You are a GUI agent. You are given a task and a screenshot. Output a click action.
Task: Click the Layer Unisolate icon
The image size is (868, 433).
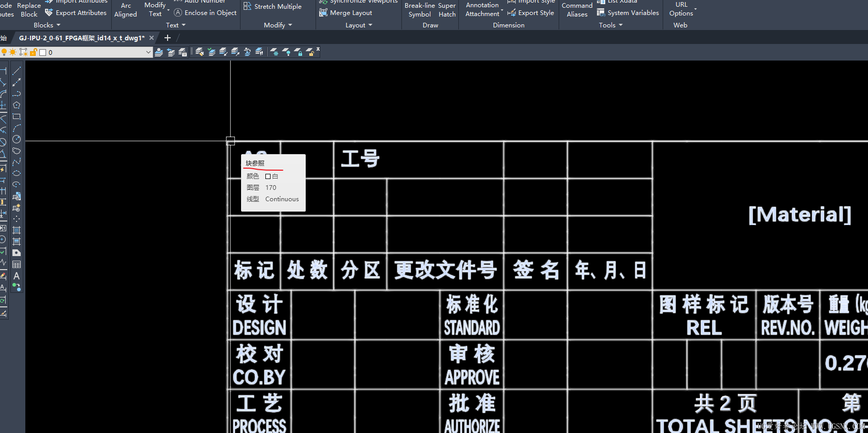[x=235, y=52]
